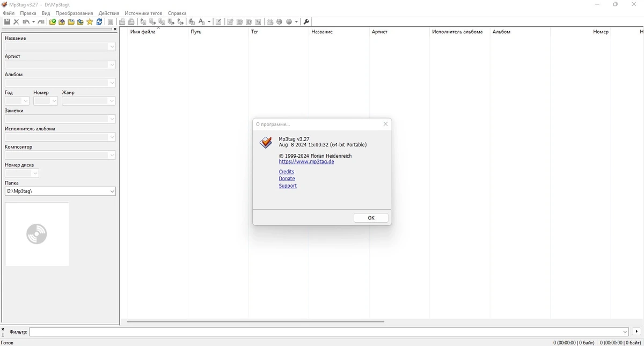Open the Donate link
The height and width of the screenshot is (346, 644).
(x=287, y=179)
